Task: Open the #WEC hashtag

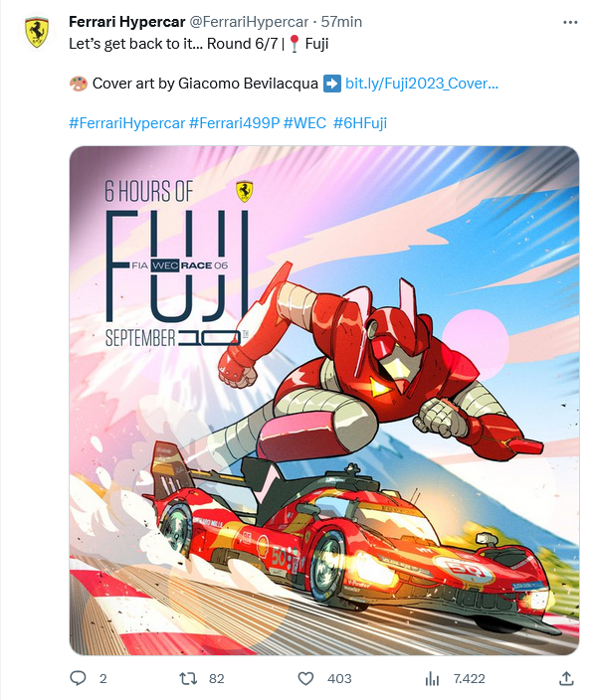Action: pos(304,123)
